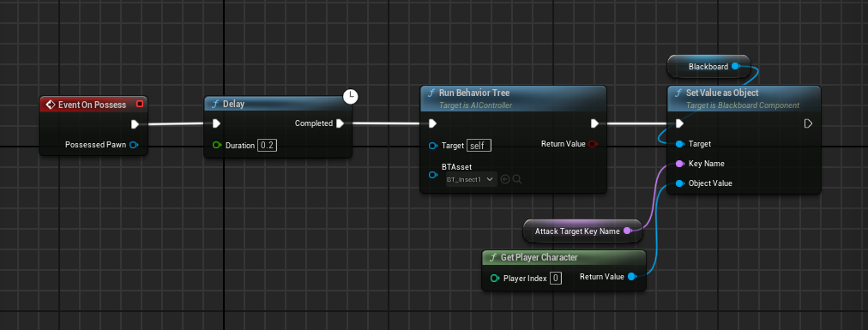Select the red Return Value pin on Run Behavior Tree
This screenshot has width=868, height=330.
(594, 144)
